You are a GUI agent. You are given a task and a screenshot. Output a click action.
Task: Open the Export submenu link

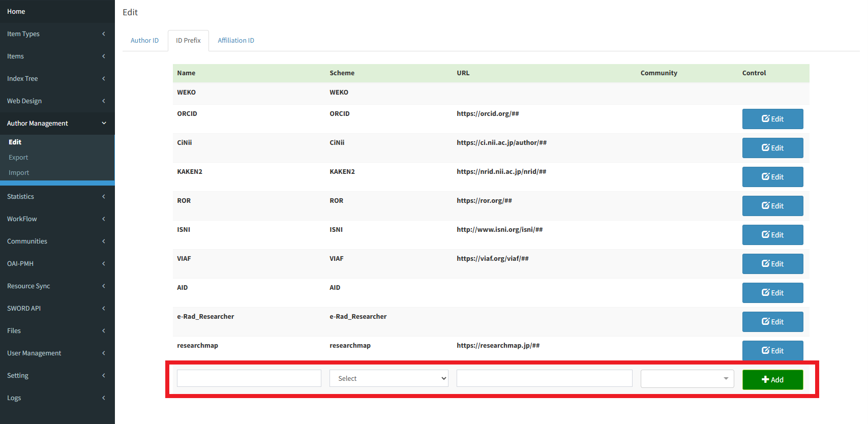pyautogui.click(x=18, y=158)
